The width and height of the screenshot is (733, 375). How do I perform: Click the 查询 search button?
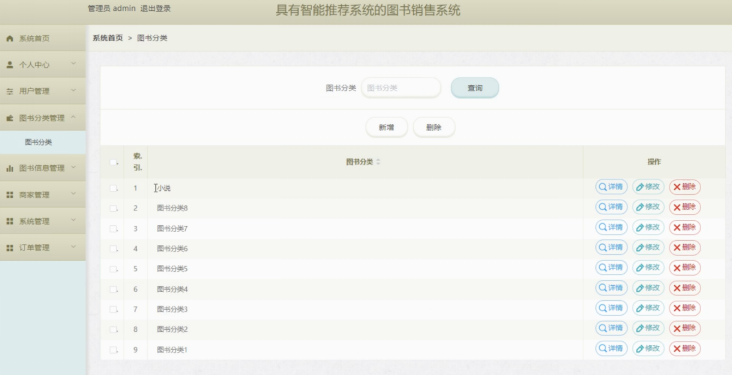475,88
